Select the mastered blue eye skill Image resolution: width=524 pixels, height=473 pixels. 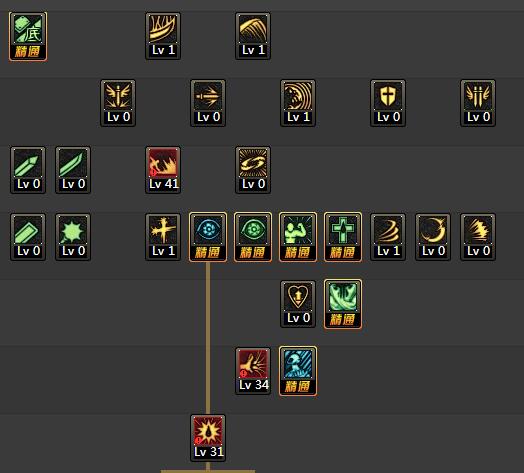[x=208, y=237]
